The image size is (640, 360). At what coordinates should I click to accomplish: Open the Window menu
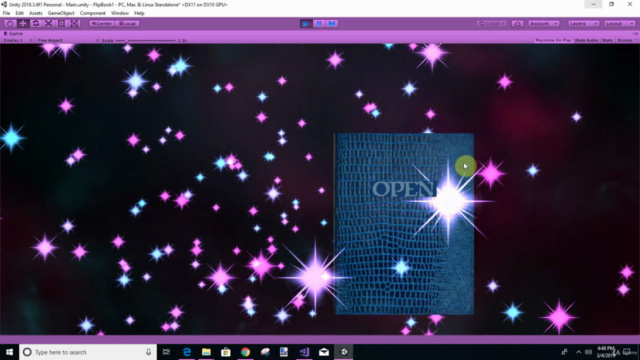pos(120,13)
